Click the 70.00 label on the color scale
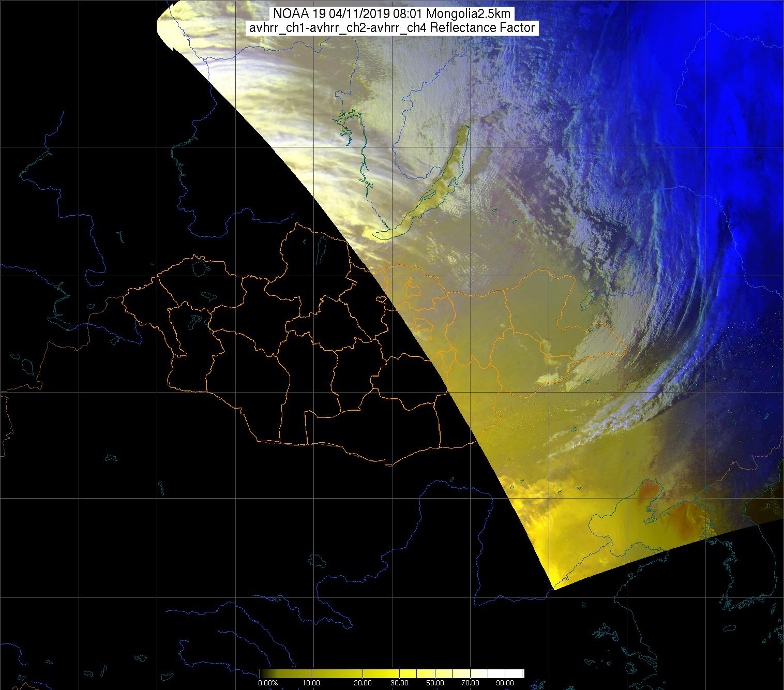The width and height of the screenshot is (784, 690). pos(470,683)
